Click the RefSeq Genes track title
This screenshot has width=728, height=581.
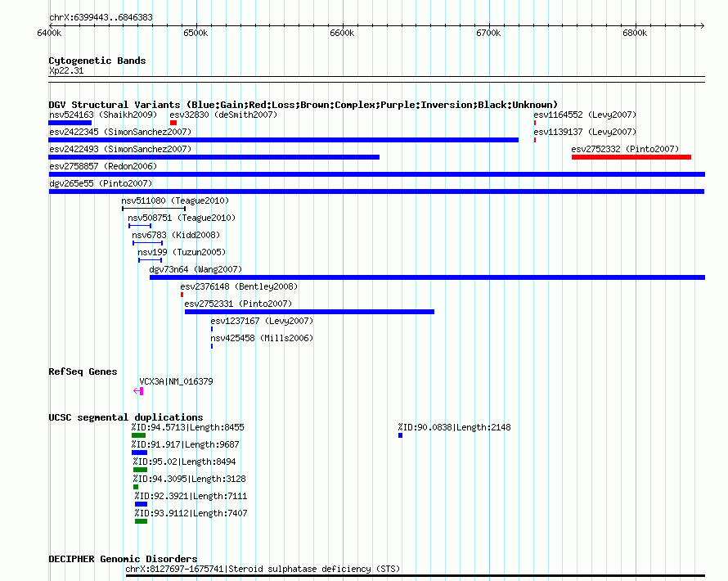tap(83, 372)
